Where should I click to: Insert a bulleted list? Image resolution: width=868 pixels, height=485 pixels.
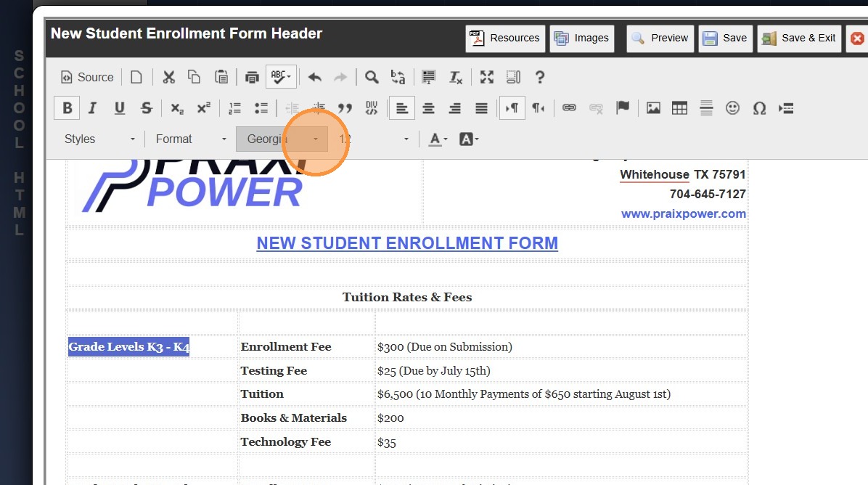(x=261, y=108)
